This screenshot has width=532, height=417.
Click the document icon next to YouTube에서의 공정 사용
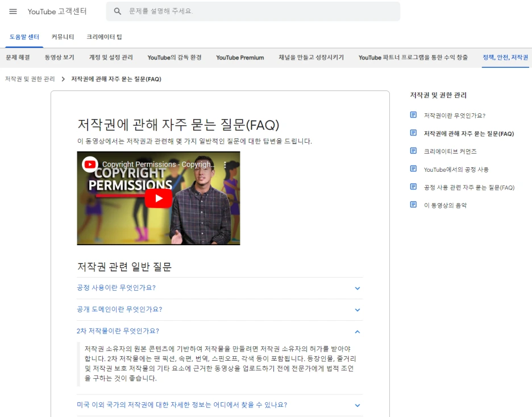coord(412,169)
